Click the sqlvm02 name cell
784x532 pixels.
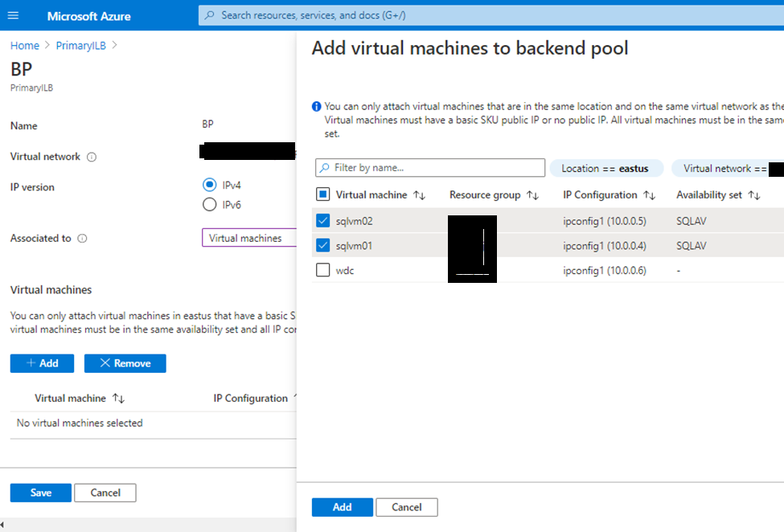(x=354, y=221)
